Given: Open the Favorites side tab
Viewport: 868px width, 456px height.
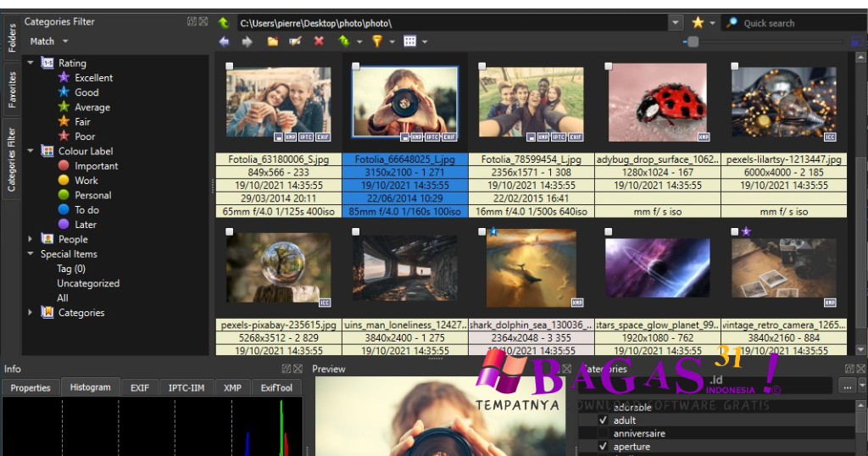Looking at the screenshot, I should pyautogui.click(x=12, y=89).
